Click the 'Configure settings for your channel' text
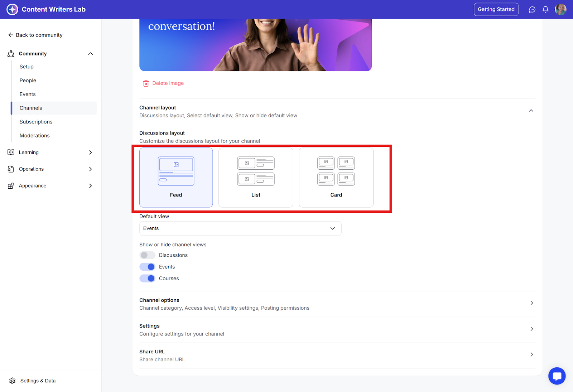 [182, 334]
